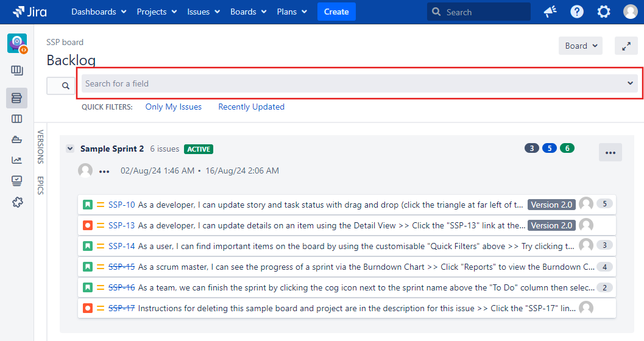Click the blue Create button
This screenshot has width=644, height=341.
(x=336, y=12)
